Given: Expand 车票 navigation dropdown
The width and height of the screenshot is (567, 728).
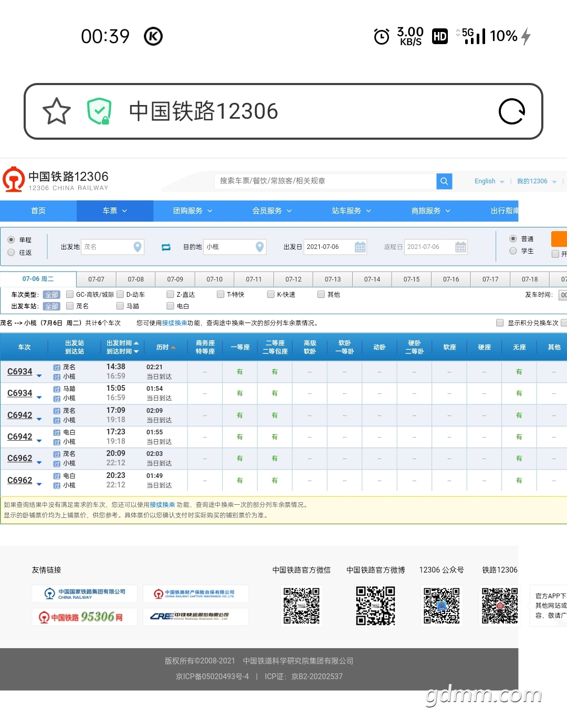Looking at the screenshot, I should coord(115,211).
